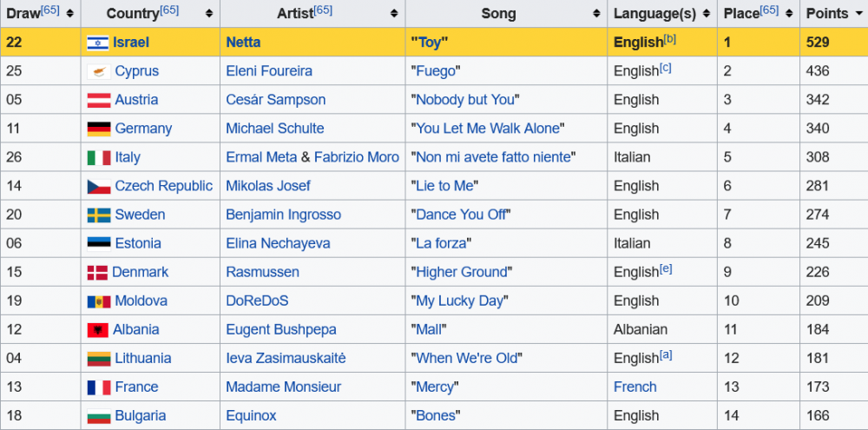The image size is (868, 430).
Task: Sort table by Points column
Action: click(858, 13)
